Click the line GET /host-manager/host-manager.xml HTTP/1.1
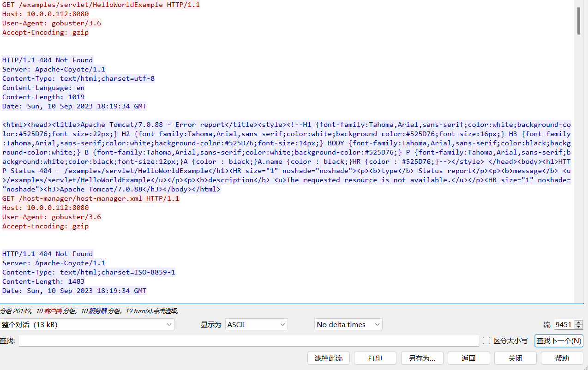 coord(91,198)
